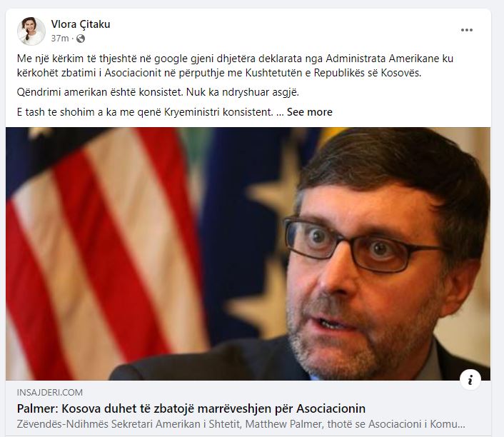The height and width of the screenshot is (437, 504).
Task: Click the info icon on link preview
Action: (x=470, y=380)
